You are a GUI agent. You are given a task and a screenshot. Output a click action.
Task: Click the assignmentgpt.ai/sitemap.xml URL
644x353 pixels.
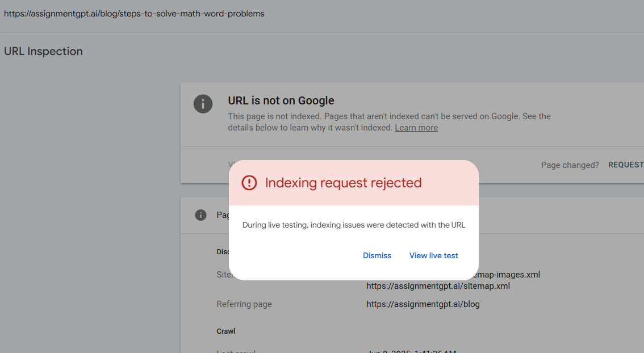[x=438, y=286]
